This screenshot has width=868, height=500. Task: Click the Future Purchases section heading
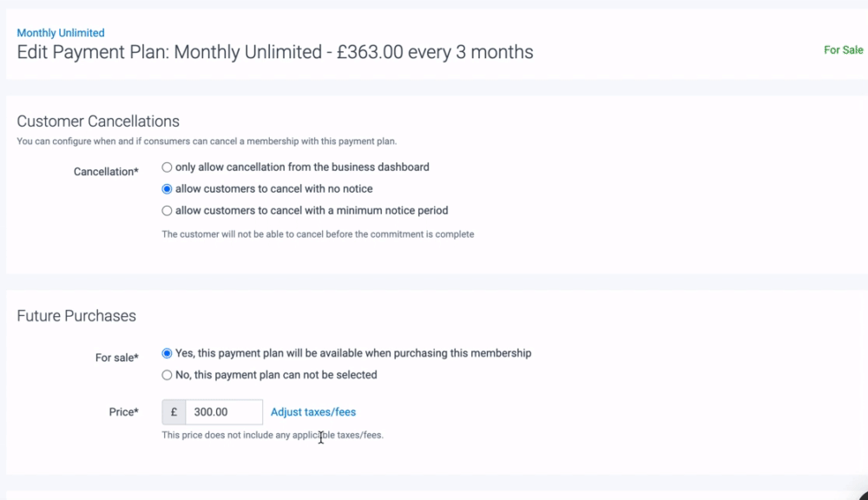click(x=76, y=316)
